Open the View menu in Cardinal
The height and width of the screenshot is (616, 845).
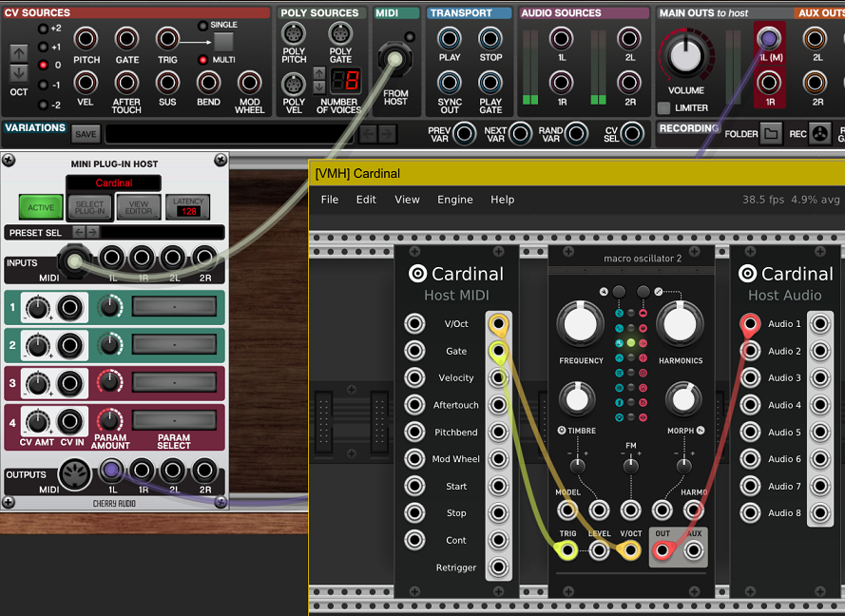coord(407,200)
